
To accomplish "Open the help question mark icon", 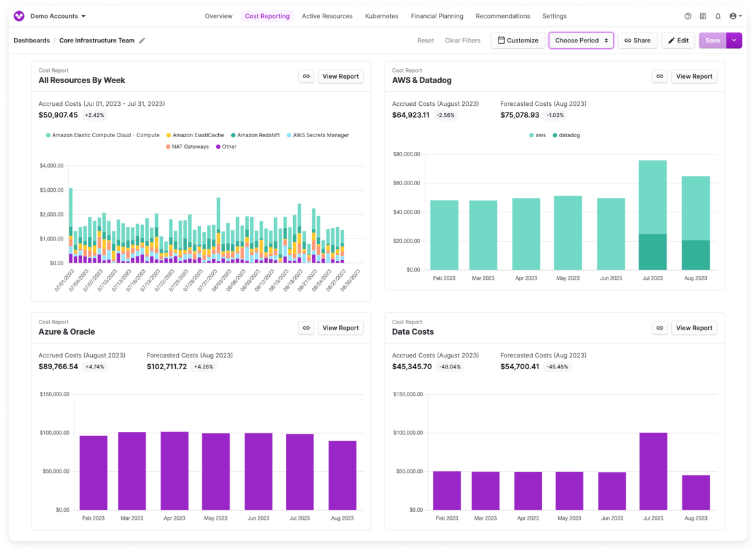I will tap(688, 16).
